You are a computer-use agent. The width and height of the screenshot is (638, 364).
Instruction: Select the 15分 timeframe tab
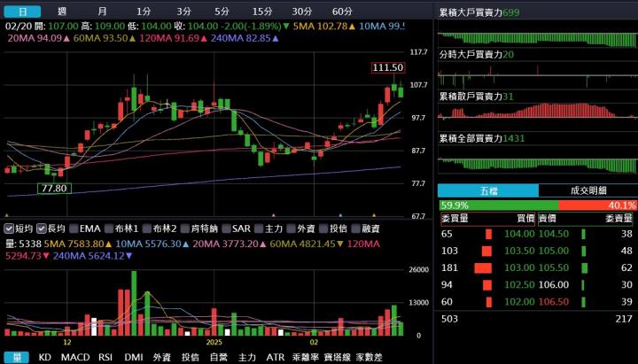click(x=262, y=12)
